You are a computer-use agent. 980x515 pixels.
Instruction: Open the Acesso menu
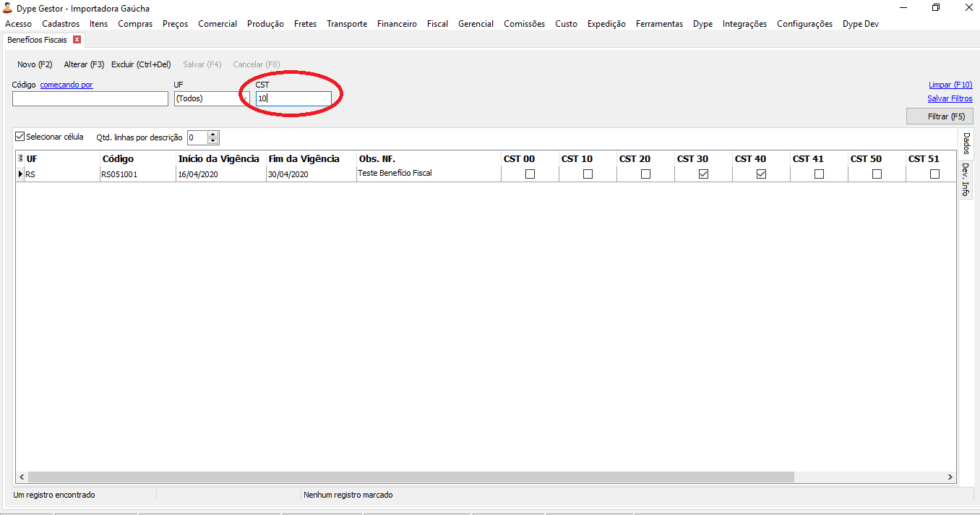click(x=18, y=24)
